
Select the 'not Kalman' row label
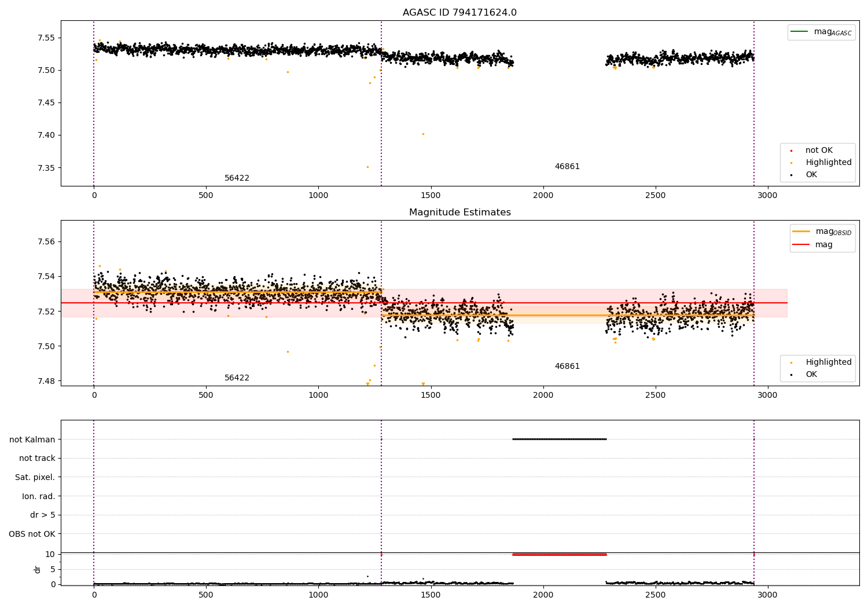pos(32,439)
